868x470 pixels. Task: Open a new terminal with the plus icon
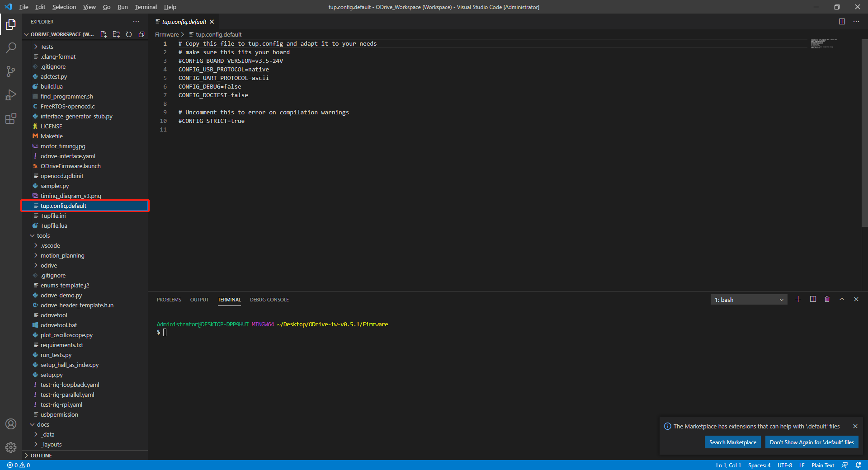coord(798,299)
